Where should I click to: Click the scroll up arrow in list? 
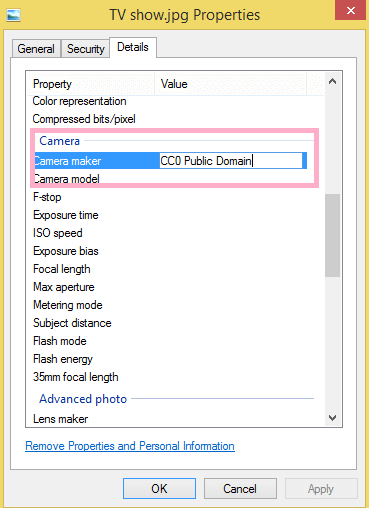coord(332,81)
